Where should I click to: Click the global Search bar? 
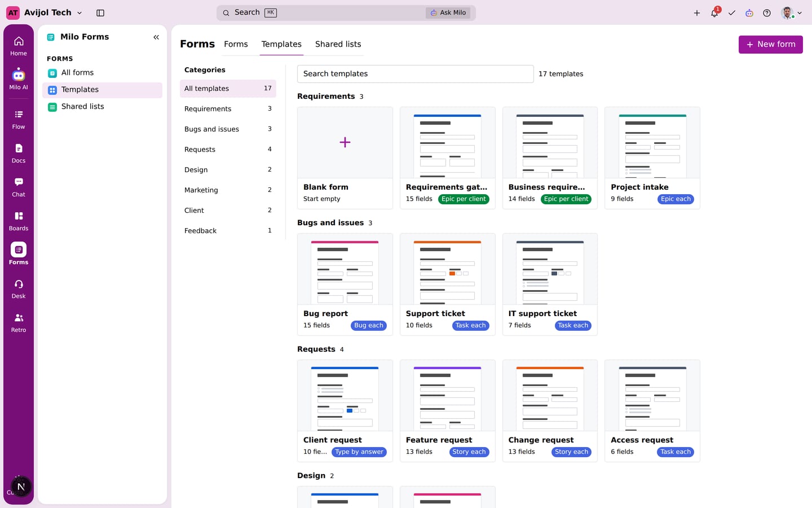coord(346,12)
